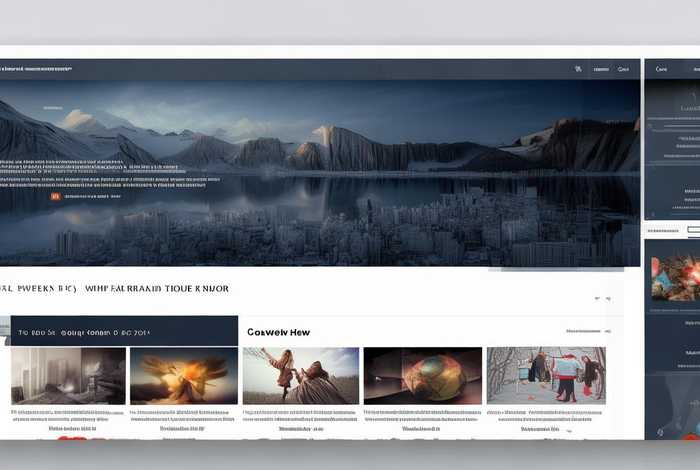The width and height of the screenshot is (700, 470).
Task: Click the orange icon in the hero banner
Action: pyautogui.click(x=55, y=197)
